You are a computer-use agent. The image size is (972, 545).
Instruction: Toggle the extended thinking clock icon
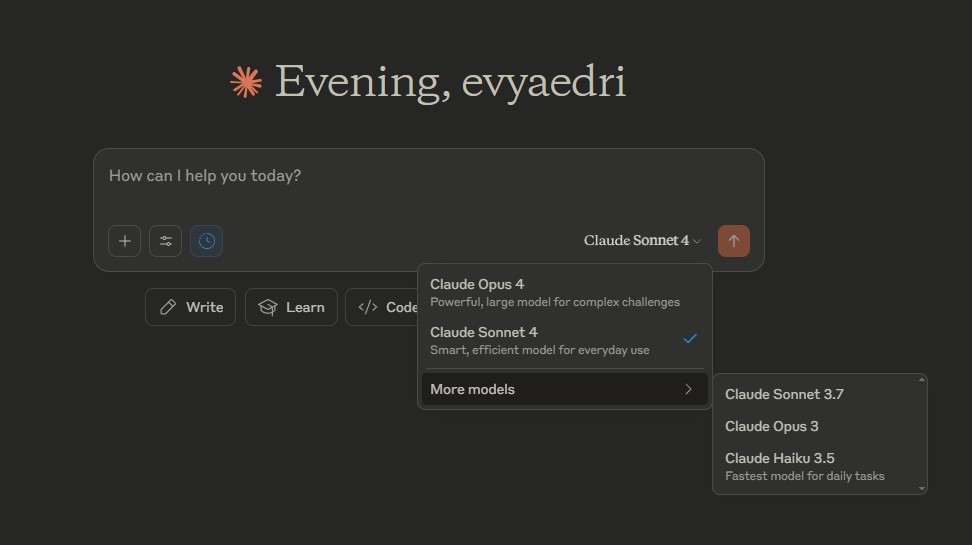[x=206, y=241]
